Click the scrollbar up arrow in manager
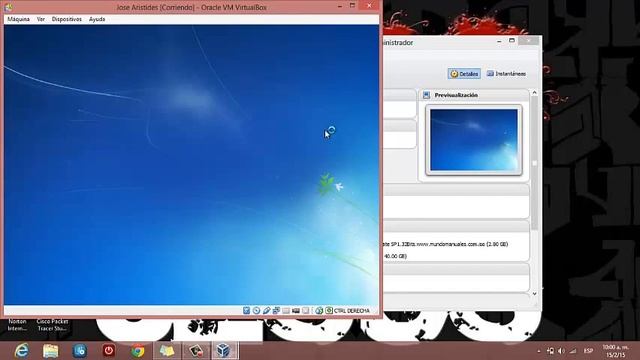 [534, 93]
